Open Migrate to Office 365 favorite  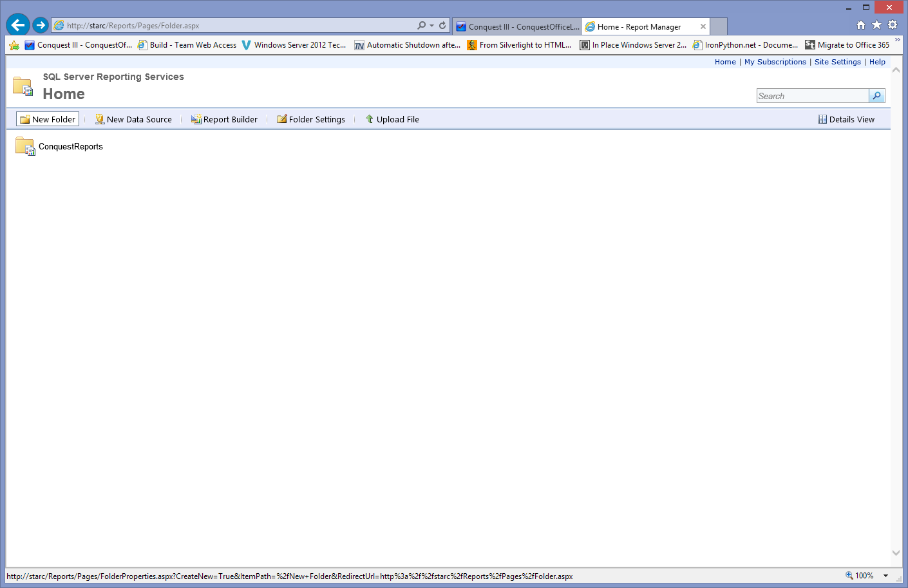pos(847,45)
